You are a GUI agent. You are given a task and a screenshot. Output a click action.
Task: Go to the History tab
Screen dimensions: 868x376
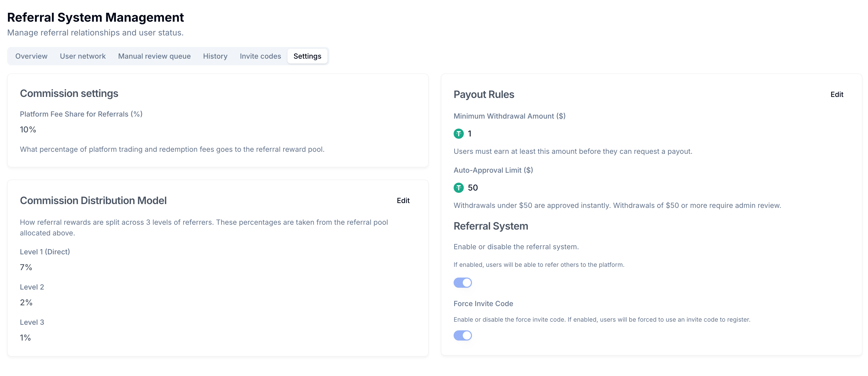pos(215,56)
